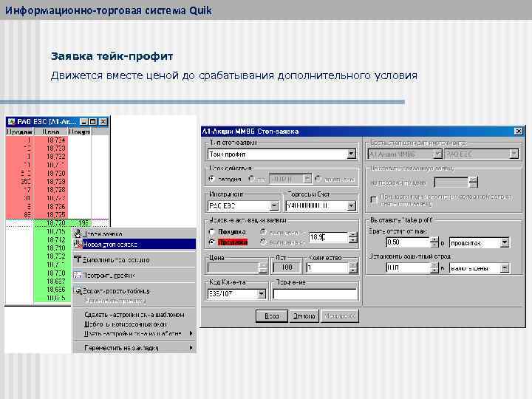Click the 'Ввод' button
Viewport: 532px width, 399px height.
(x=271, y=316)
